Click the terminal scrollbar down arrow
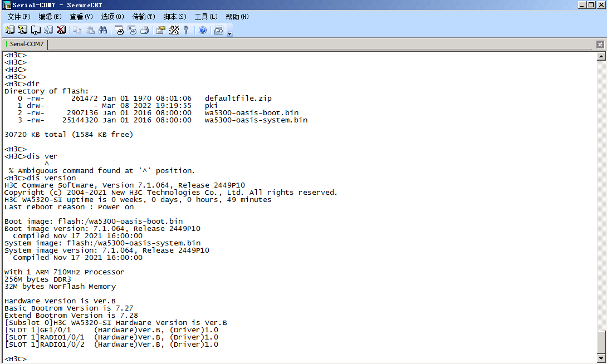This screenshot has height=364, width=607. [601, 358]
